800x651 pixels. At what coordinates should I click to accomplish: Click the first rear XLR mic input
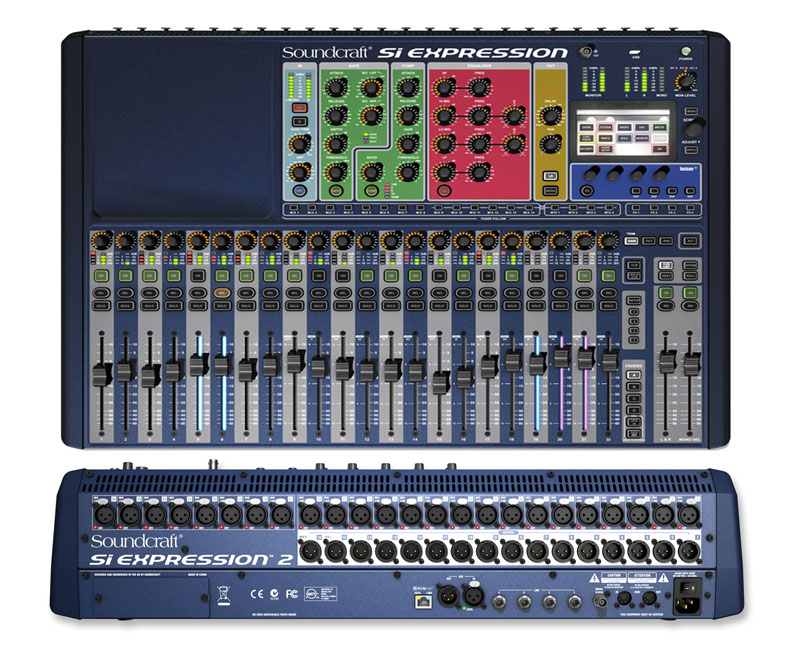(x=105, y=515)
